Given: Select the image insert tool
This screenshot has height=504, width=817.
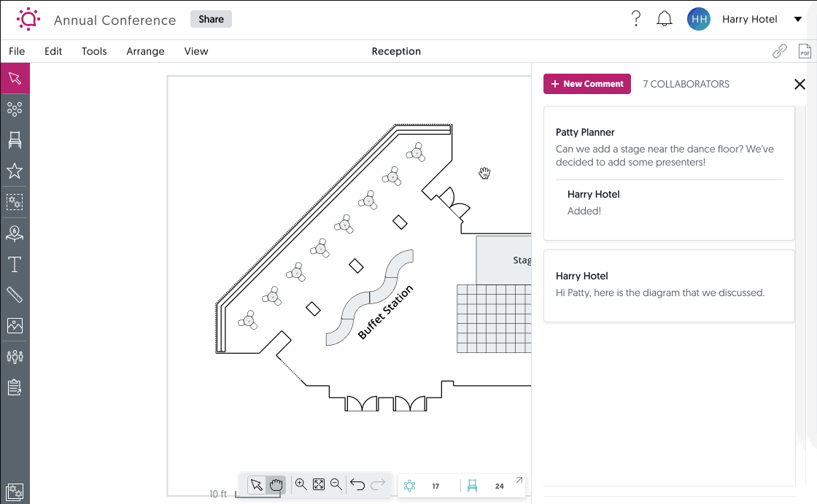Looking at the screenshot, I should 15,325.
